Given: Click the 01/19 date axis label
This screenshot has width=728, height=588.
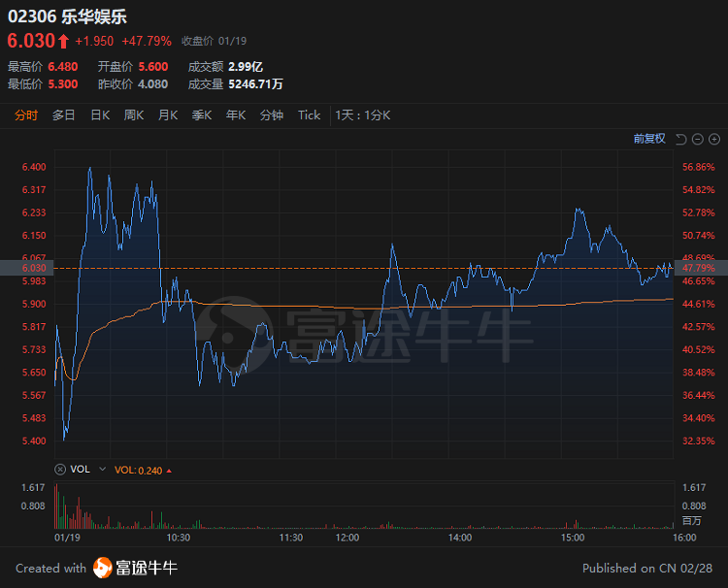Looking at the screenshot, I should (67, 538).
